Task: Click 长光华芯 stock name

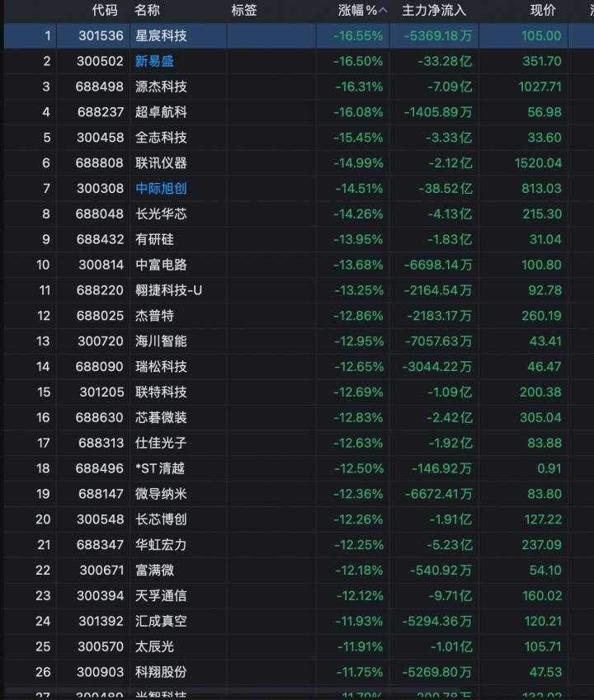Action: (161, 214)
